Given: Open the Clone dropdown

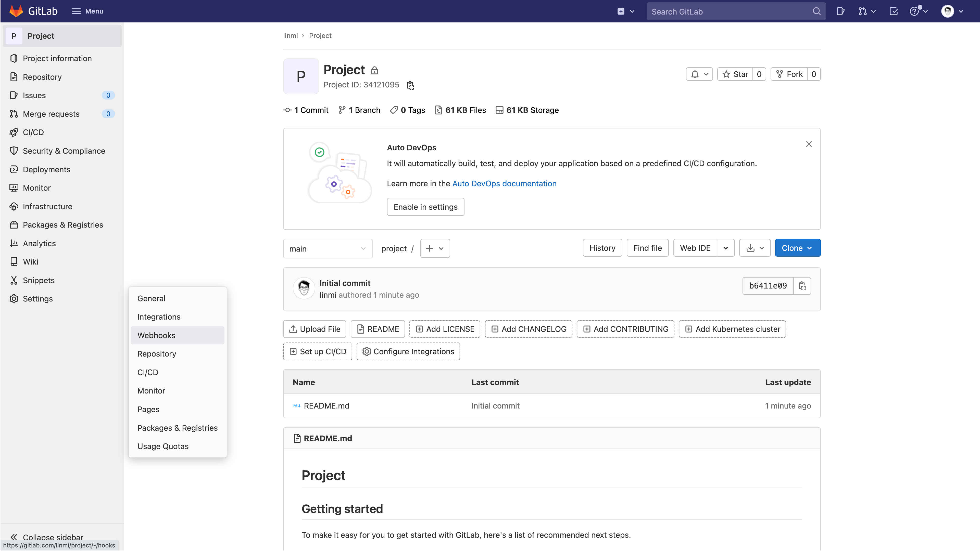Looking at the screenshot, I should (x=798, y=248).
